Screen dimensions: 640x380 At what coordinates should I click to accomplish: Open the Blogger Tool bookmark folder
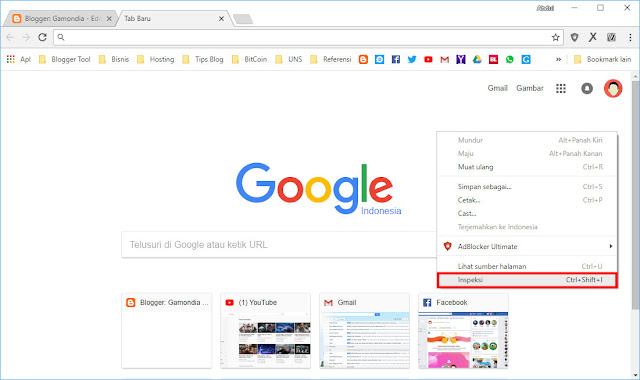[64, 59]
